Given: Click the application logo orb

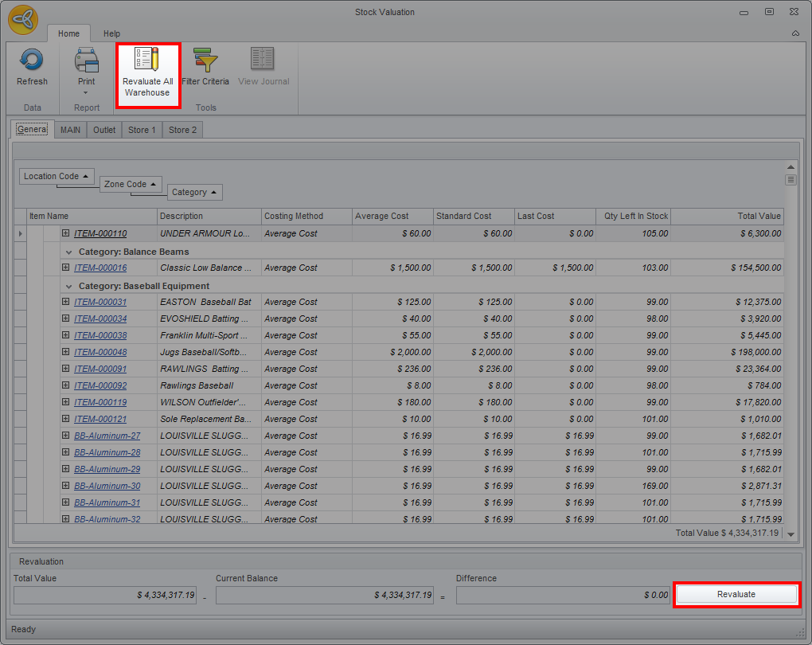Looking at the screenshot, I should [23, 21].
